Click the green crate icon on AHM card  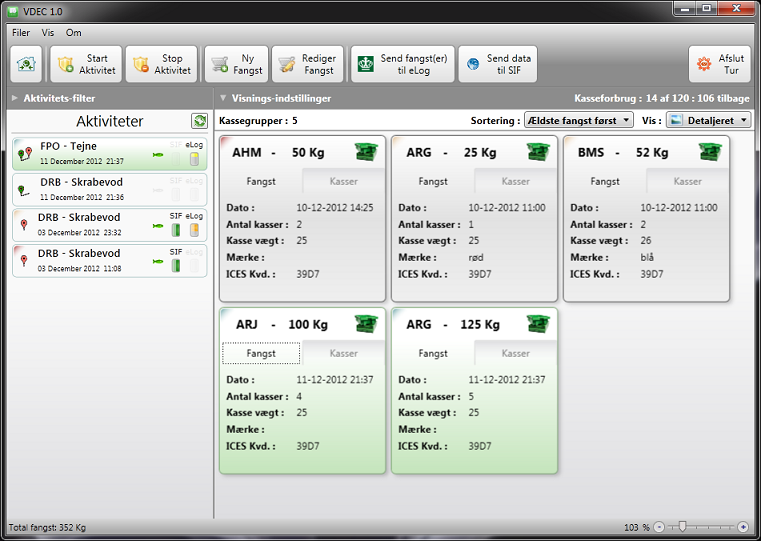(367, 153)
